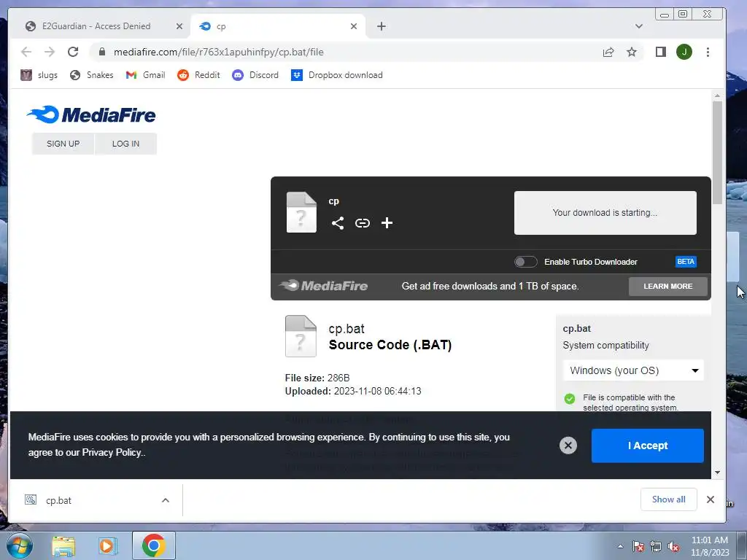The image size is (747, 560).
Task: View site information lock icon
Action: pyautogui.click(x=102, y=52)
